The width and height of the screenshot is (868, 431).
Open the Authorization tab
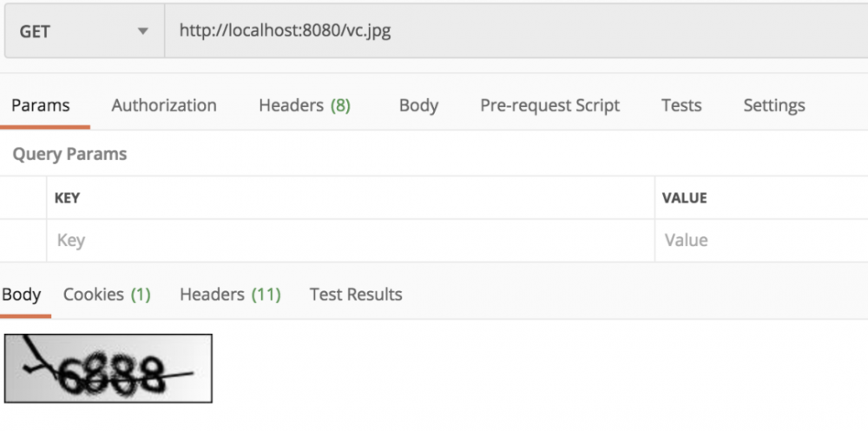(164, 106)
